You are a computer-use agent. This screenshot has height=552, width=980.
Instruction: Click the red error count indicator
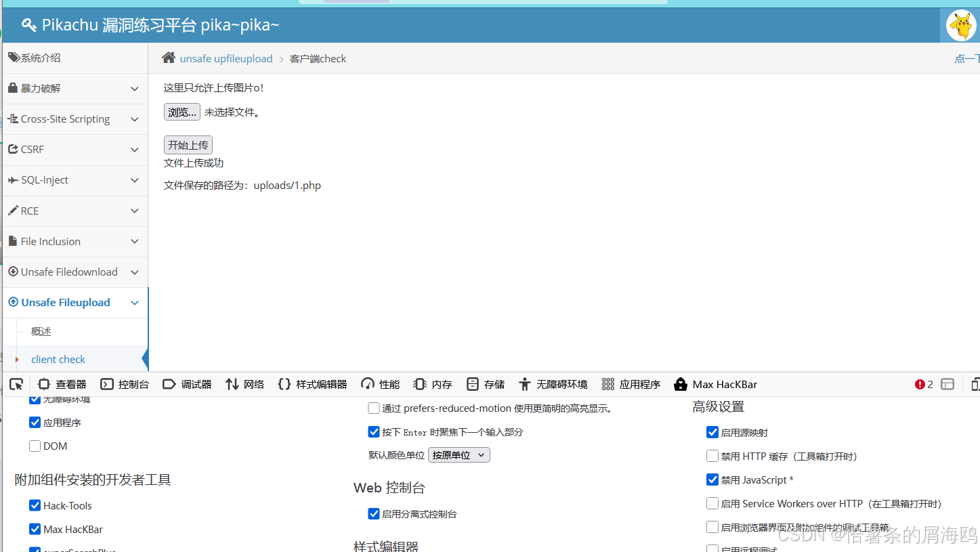[924, 384]
